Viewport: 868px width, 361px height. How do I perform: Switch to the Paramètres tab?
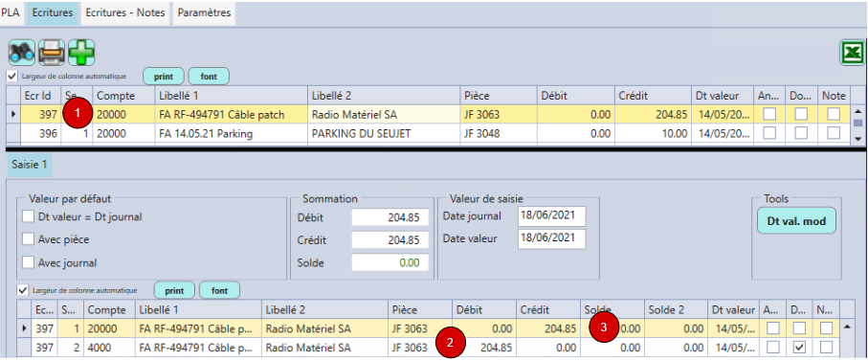(204, 12)
